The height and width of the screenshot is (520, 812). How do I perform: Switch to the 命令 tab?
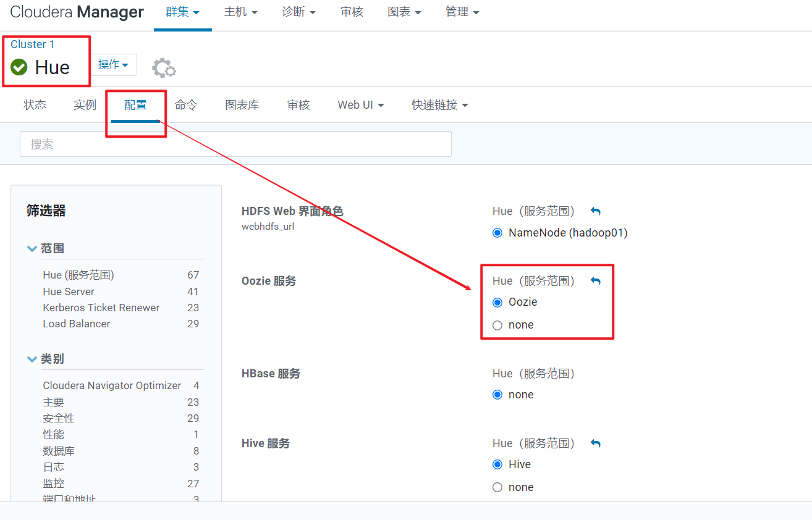[x=186, y=105]
